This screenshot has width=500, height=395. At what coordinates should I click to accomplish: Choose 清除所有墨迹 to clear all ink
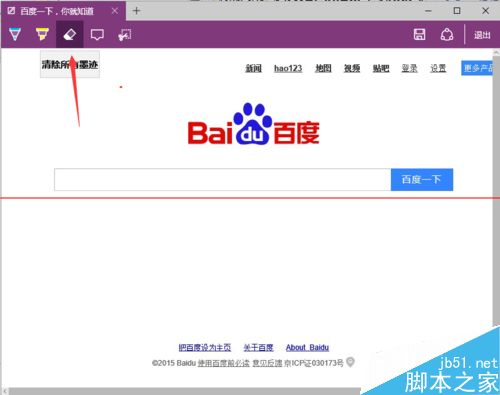click(x=70, y=64)
